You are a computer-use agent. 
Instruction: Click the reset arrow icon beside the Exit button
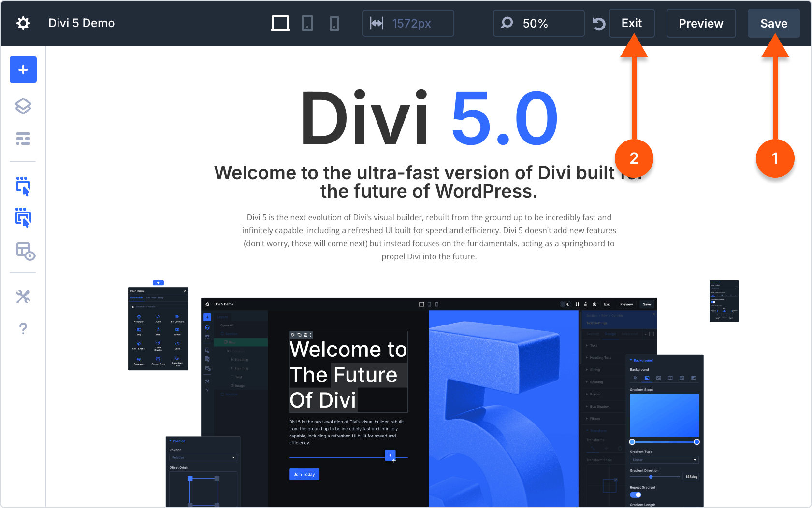tap(598, 24)
